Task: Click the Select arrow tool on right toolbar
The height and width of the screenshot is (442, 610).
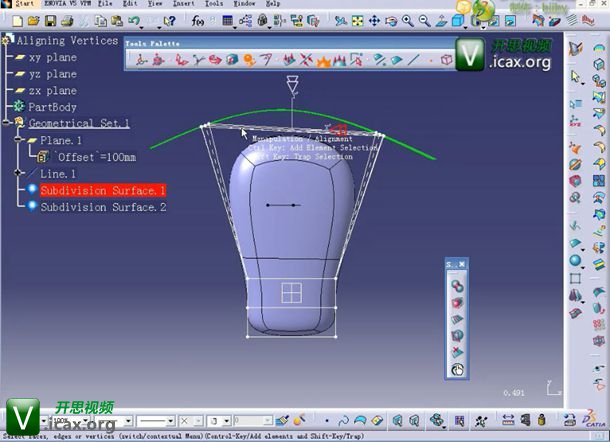Action: pyautogui.click(x=576, y=77)
